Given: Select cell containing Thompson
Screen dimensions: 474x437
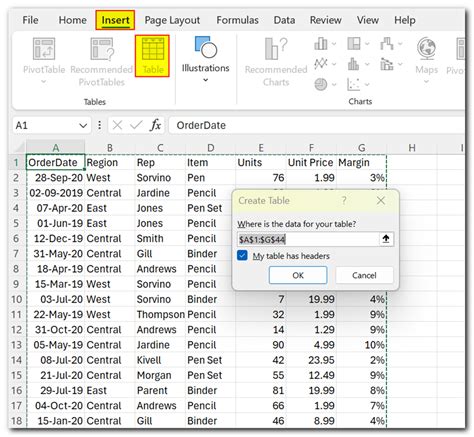Looking at the screenshot, I should (160, 314).
